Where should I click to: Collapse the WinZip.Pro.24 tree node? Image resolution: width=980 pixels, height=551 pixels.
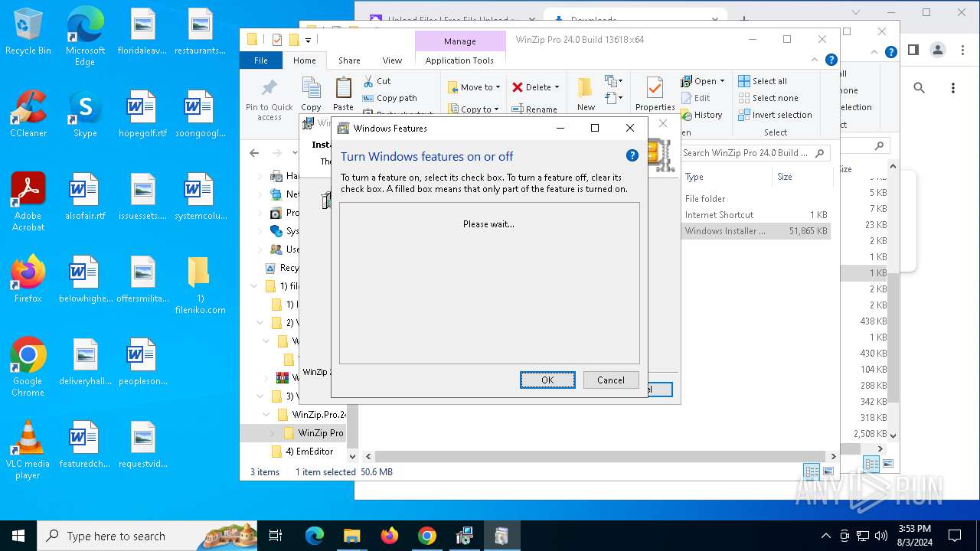click(266, 415)
